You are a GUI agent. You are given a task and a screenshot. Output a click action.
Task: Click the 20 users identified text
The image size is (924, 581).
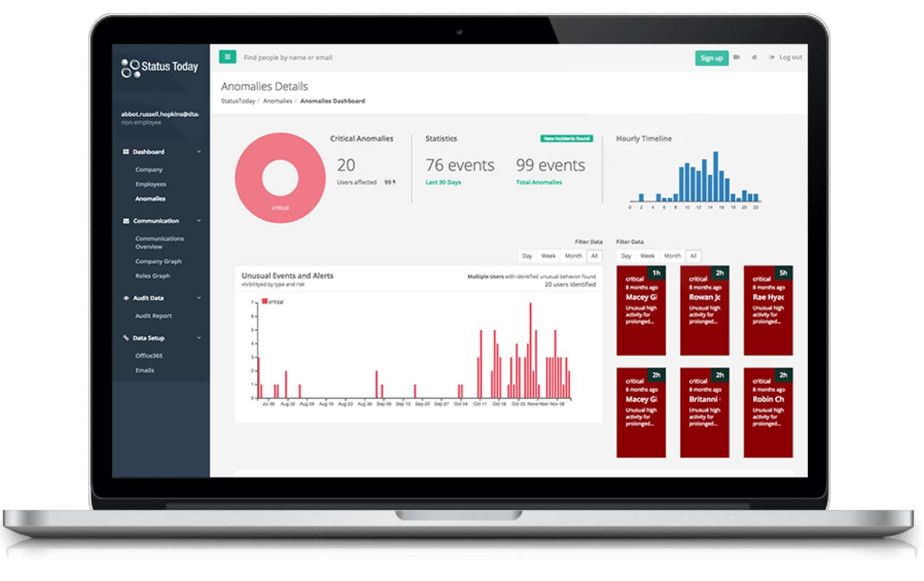570,285
